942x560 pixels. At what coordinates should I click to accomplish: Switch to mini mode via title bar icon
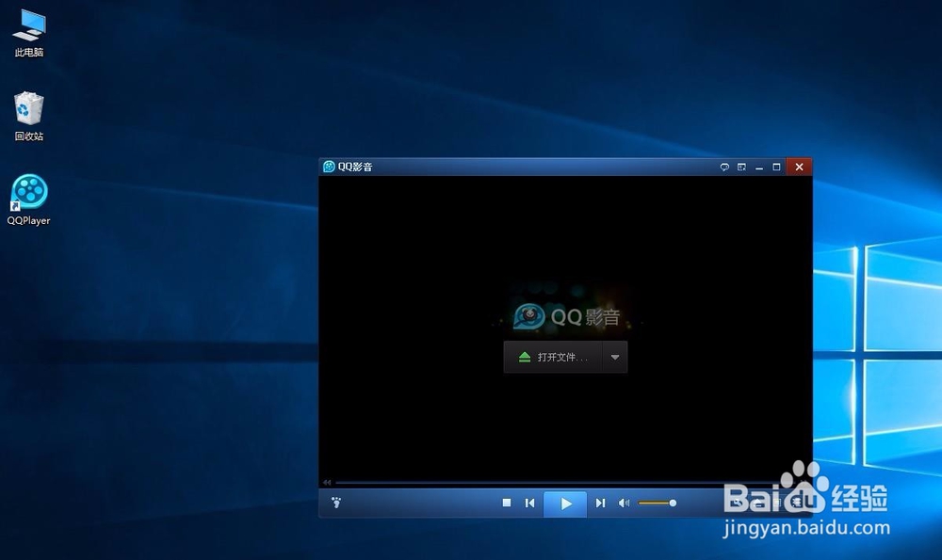point(741,167)
